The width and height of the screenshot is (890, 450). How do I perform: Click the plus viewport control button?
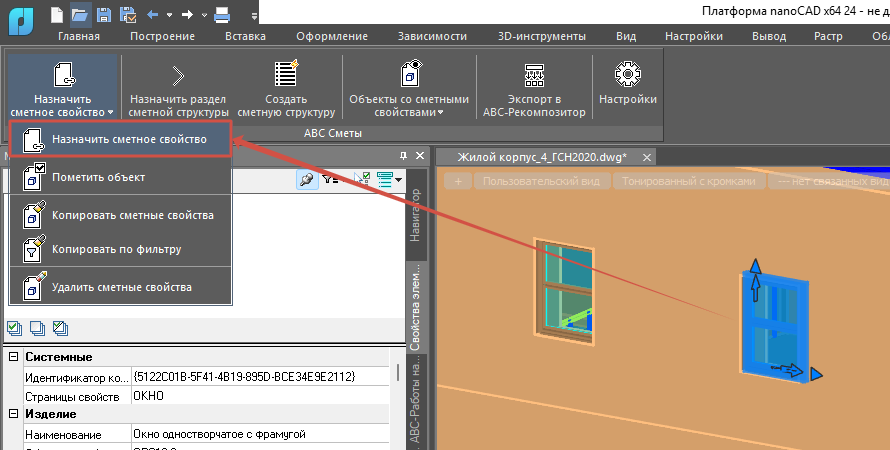[x=459, y=182]
